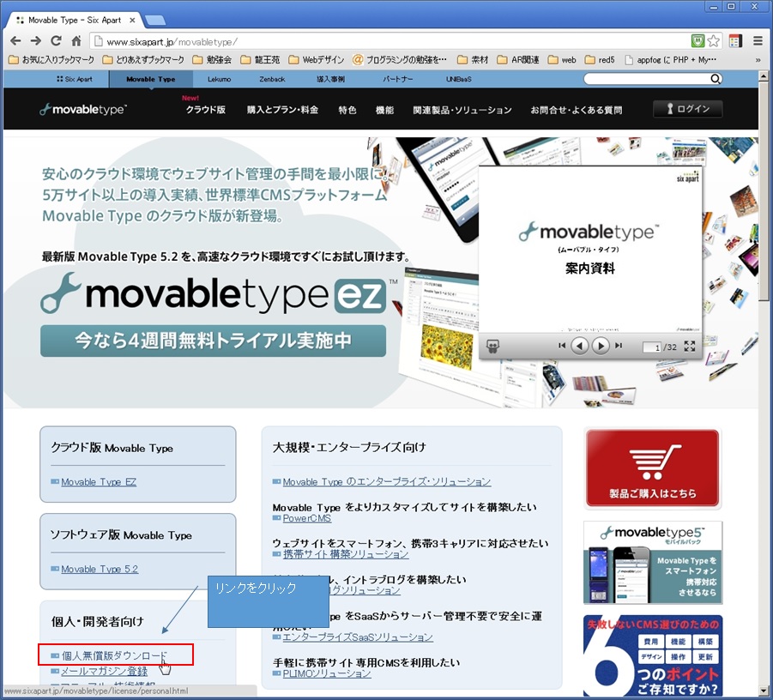Close the Movable Type - Six Apart tab
Image resolution: width=773 pixels, height=700 pixels.
(132, 21)
